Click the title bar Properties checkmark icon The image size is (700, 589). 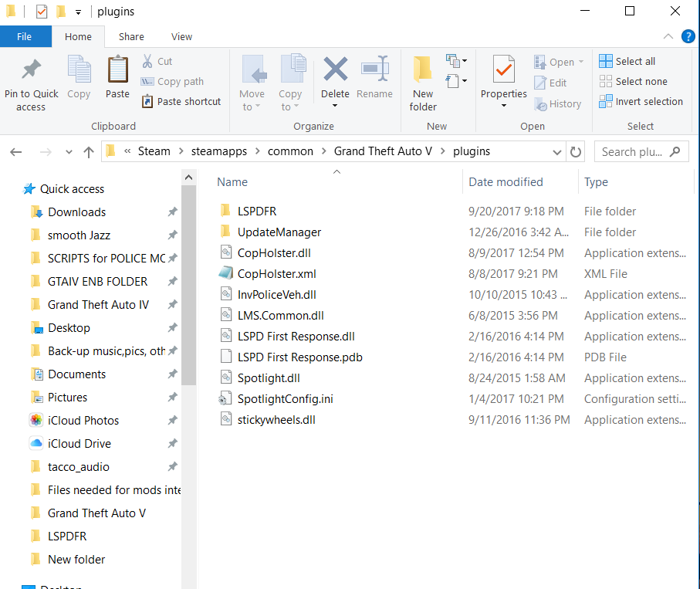tap(42, 12)
